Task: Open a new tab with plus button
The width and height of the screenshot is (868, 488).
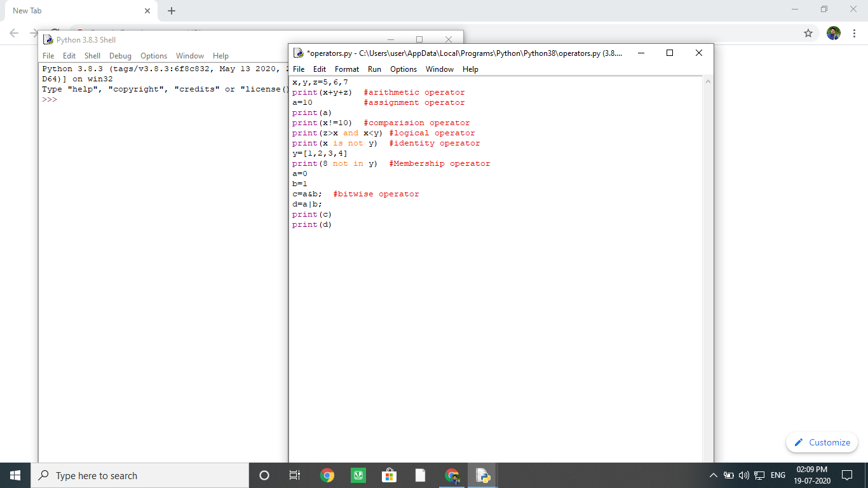Action: (172, 11)
